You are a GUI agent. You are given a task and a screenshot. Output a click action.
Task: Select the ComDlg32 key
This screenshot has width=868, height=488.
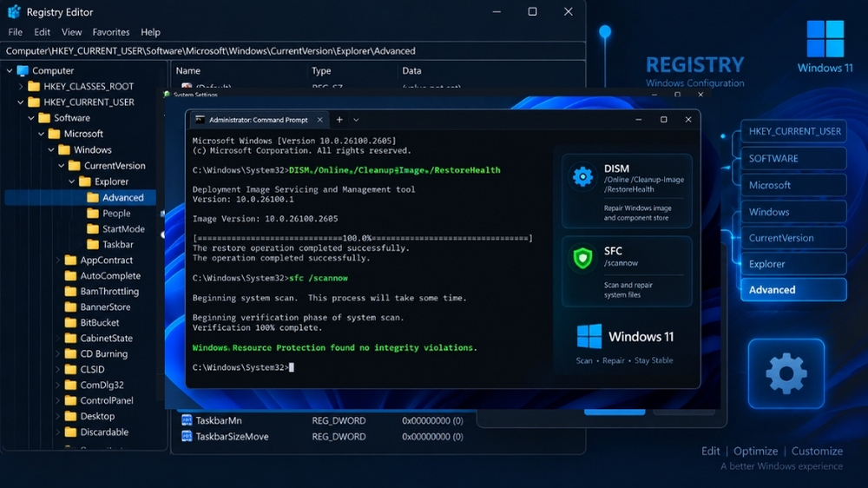(102, 385)
